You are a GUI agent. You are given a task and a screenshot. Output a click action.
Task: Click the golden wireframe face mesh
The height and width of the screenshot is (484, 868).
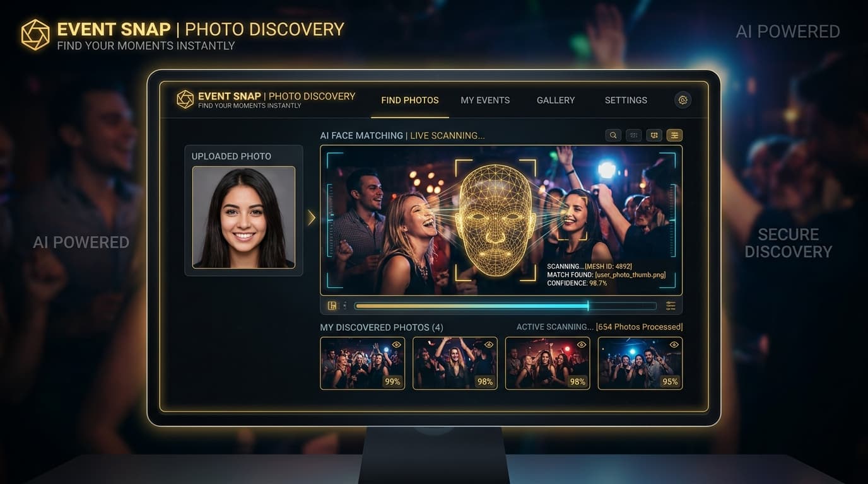coord(496,220)
